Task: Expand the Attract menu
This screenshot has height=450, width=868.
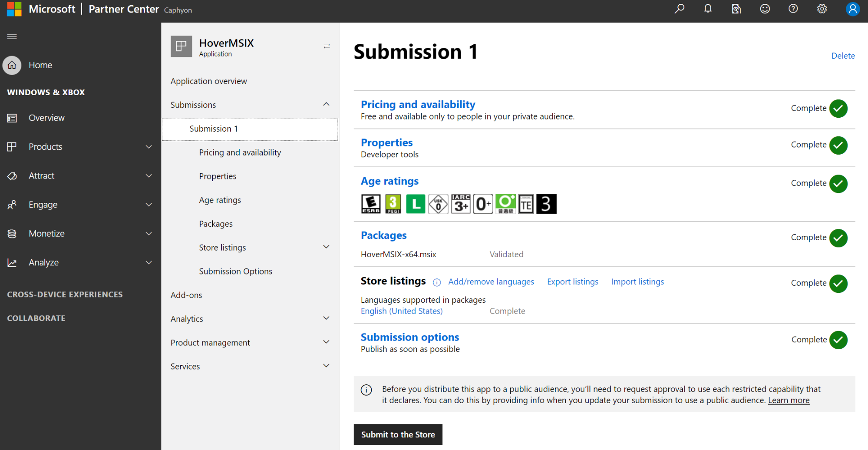Action: point(149,176)
